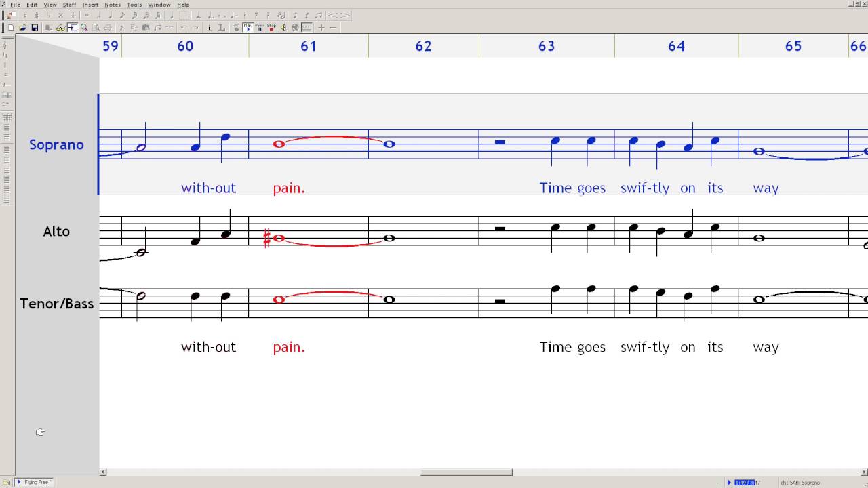Open the Staff menu
Image resolution: width=868 pixels, height=488 pixels.
tap(70, 5)
